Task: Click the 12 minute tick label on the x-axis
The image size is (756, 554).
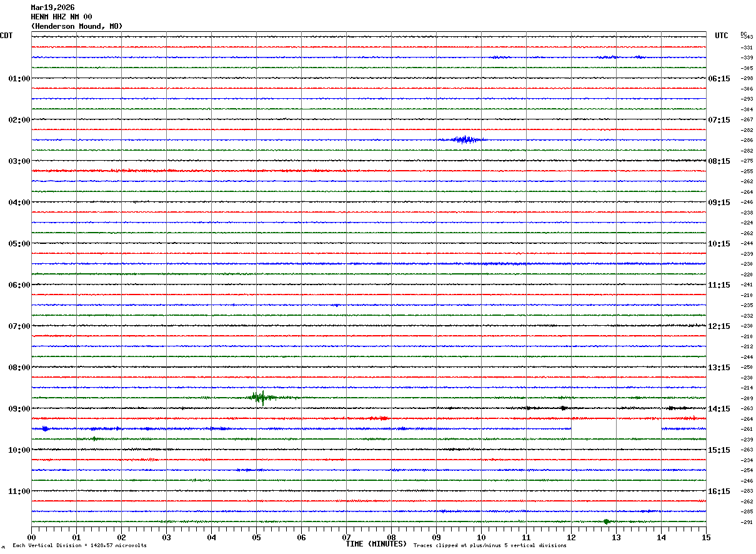Action: pos(571,538)
